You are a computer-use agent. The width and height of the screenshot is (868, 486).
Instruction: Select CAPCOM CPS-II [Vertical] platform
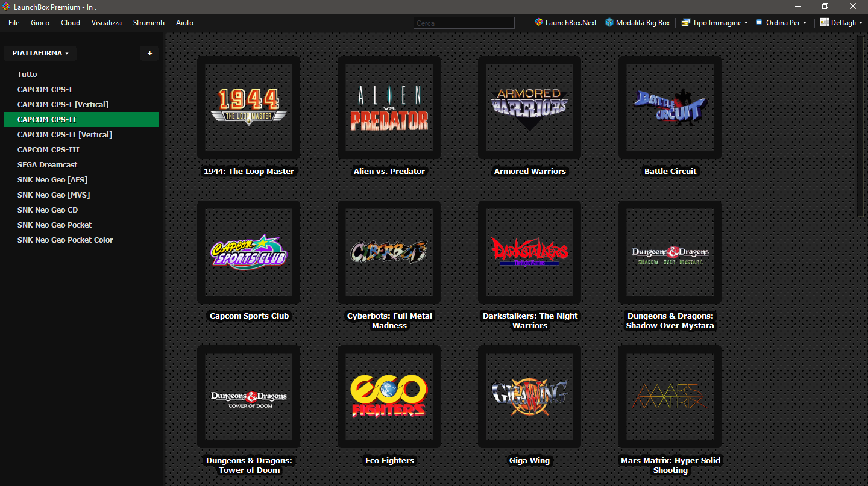[x=81, y=134]
